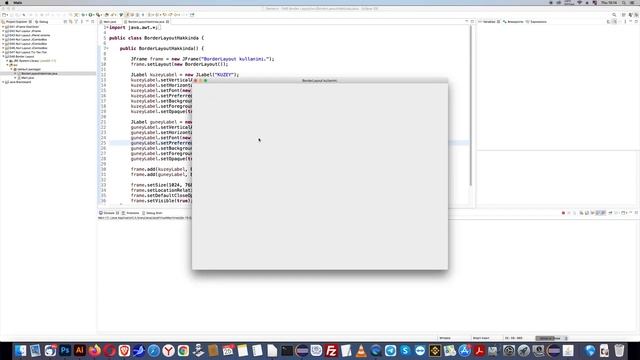This screenshot has height=360, width=640.
Task: Expand the last project below Main.java
Action: (x=3, y=82)
